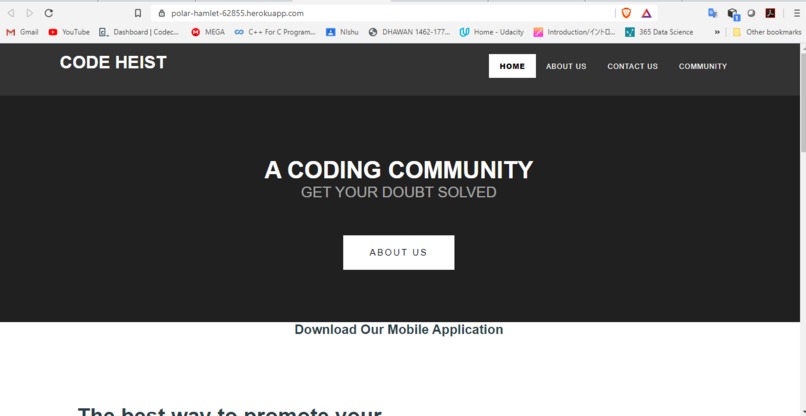Open the 365 Data Science bookmark
Viewport: 806px width, 416px height.
click(x=659, y=32)
